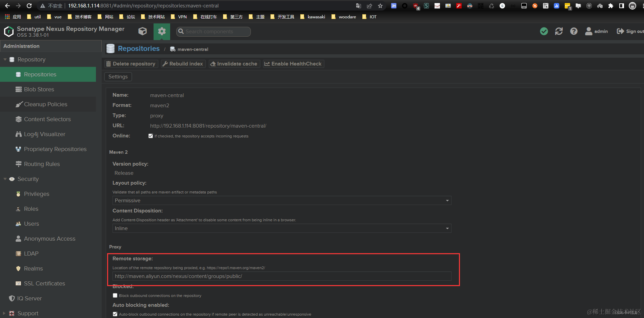Collapse the Security tree node
Screen dimensions: 644x318
click(5, 179)
